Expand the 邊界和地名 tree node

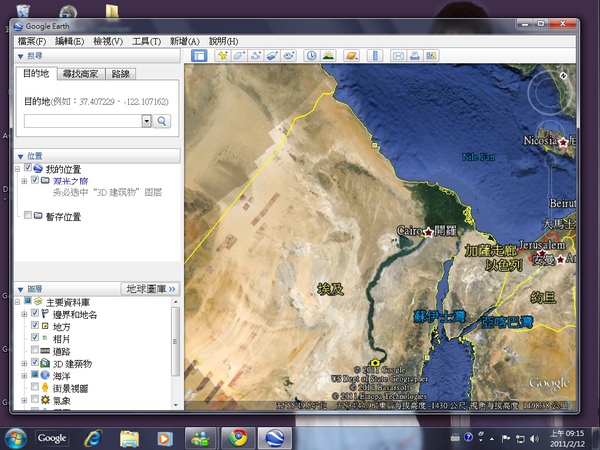pyautogui.click(x=24, y=315)
